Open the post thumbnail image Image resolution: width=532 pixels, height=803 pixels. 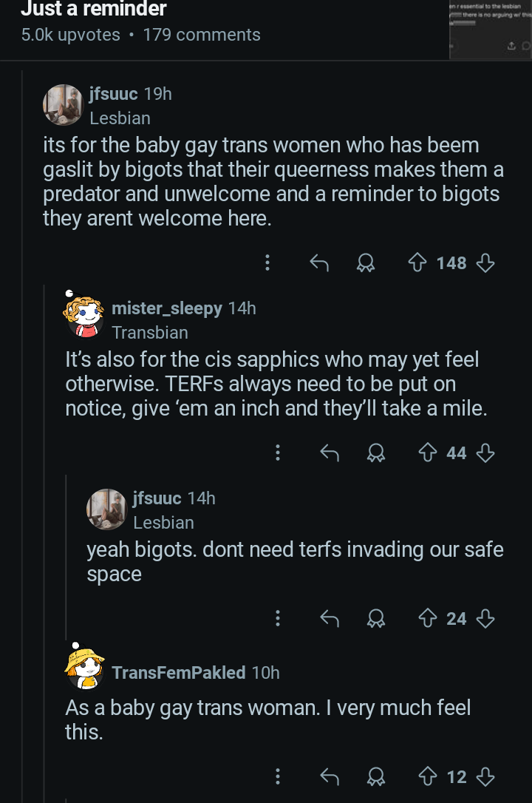click(x=490, y=30)
